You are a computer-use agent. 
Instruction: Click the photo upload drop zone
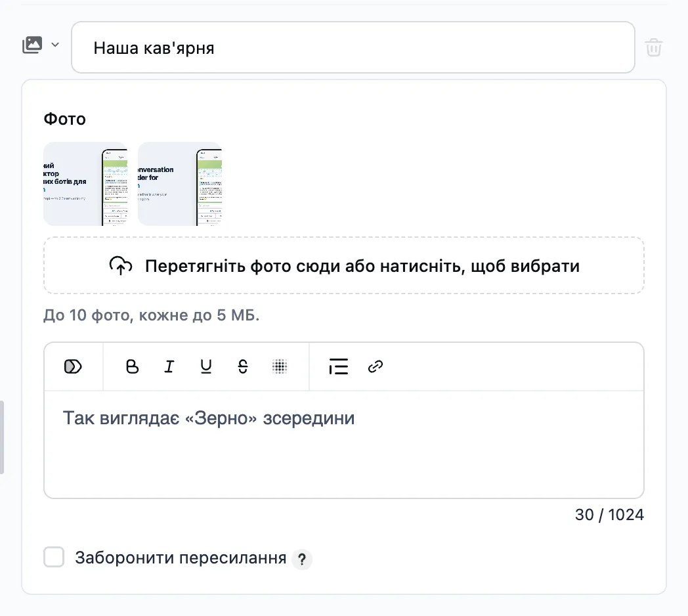pos(343,265)
